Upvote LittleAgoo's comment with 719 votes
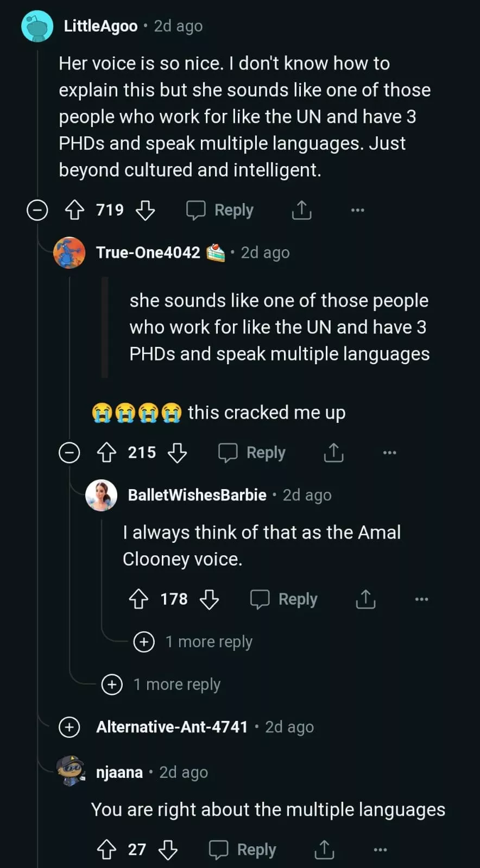480x868 pixels. tap(74, 210)
